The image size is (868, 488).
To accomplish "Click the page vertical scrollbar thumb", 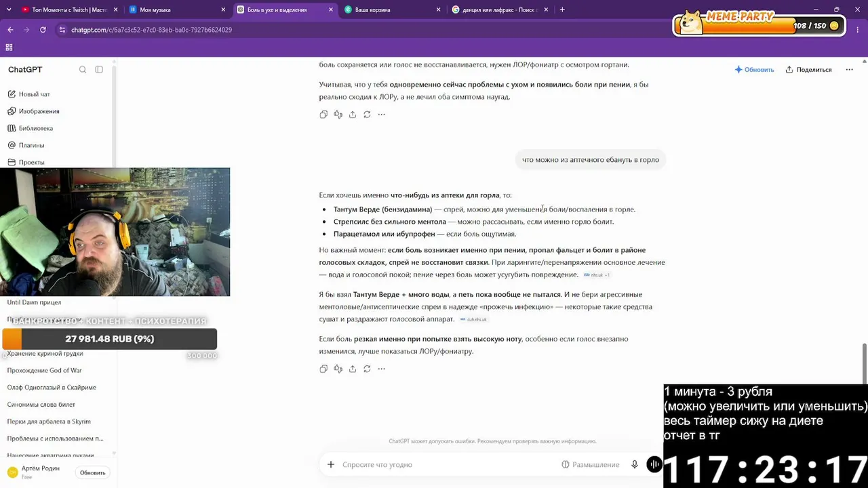I will [x=865, y=363].
